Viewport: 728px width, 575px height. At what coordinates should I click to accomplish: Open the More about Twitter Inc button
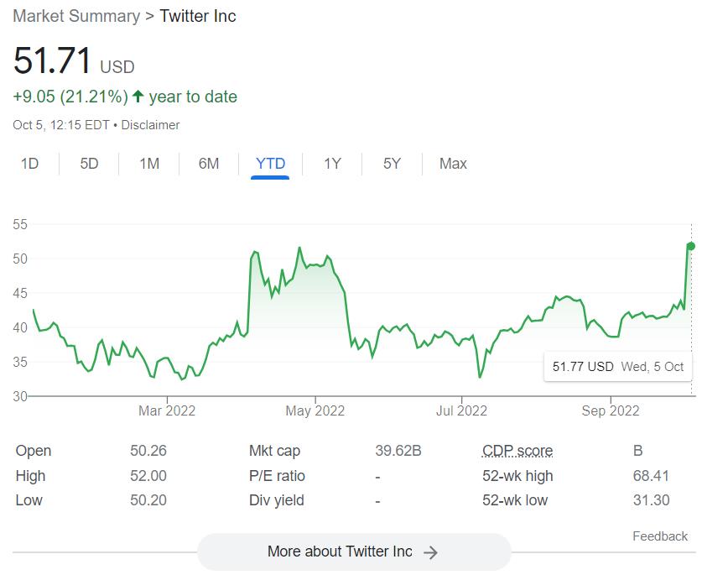pos(353,551)
